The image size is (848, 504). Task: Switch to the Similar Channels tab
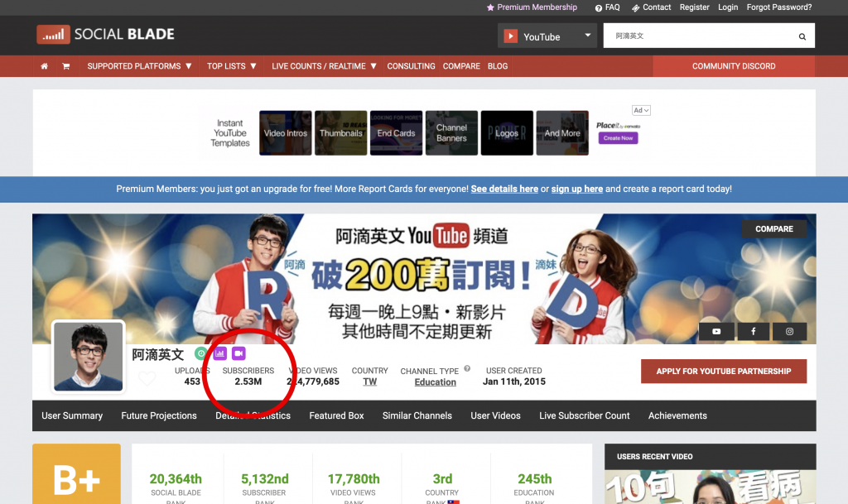(x=417, y=415)
